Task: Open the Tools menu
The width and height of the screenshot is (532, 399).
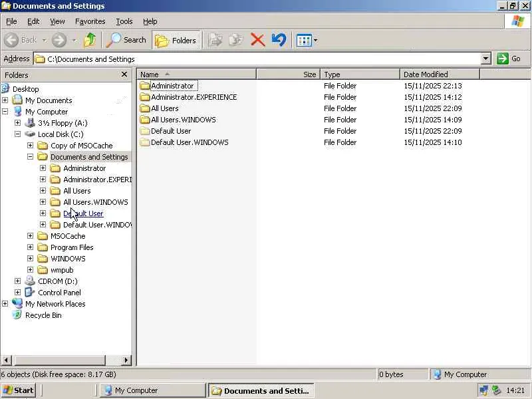Action: (124, 21)
